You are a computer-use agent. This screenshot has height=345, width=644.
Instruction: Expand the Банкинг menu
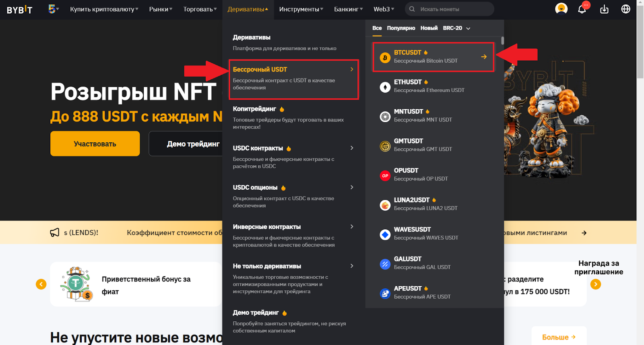pyautogui.click(x=349, y=9)
